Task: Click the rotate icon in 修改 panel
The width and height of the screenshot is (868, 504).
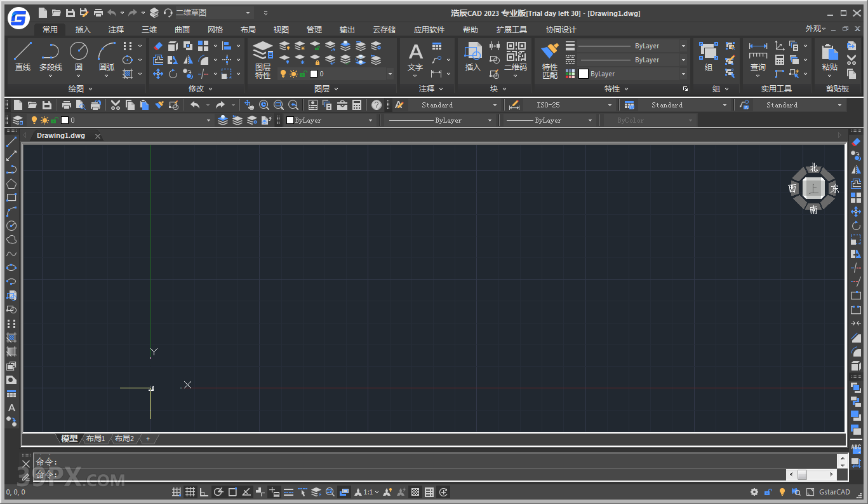Action: [x=173, y=74]
